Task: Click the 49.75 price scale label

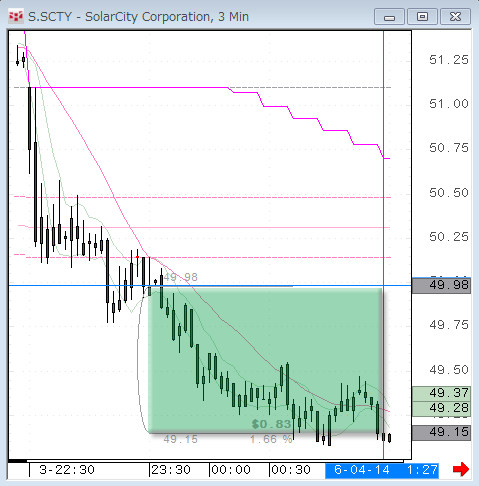Action: (449, 325)
